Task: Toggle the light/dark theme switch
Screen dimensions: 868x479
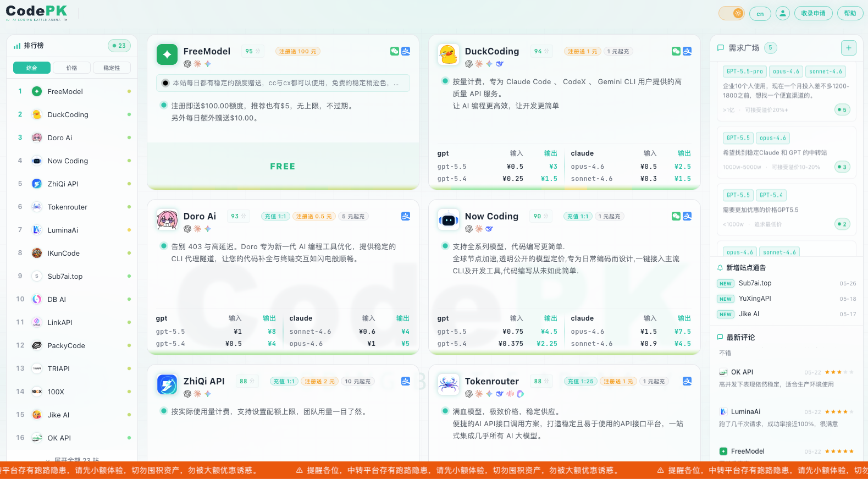Action: (732, 13)
